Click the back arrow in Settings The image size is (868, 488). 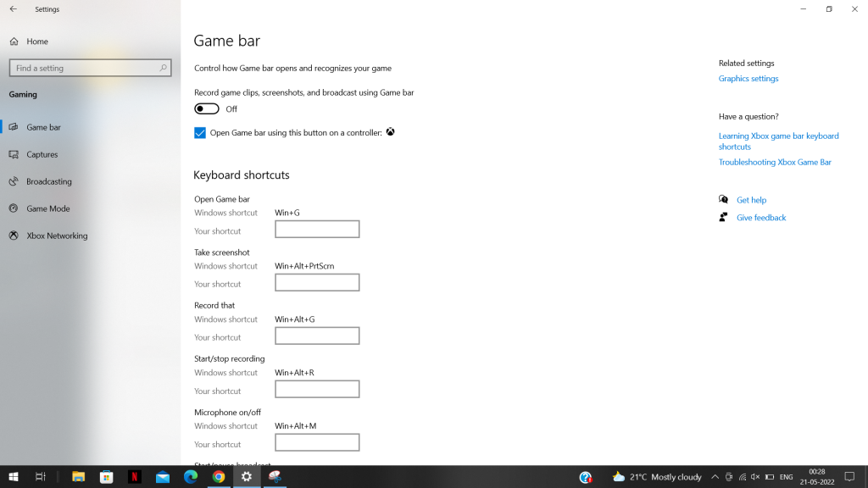click(13, 9)
